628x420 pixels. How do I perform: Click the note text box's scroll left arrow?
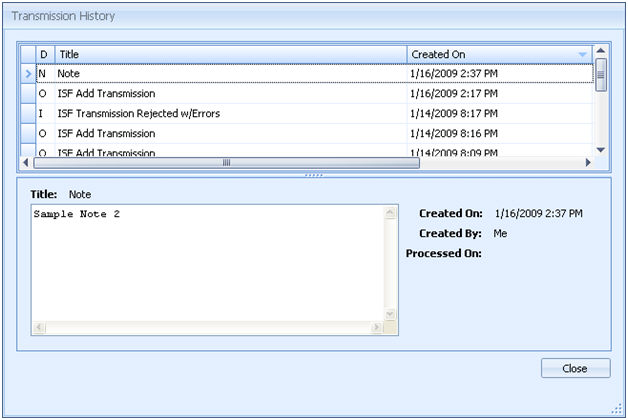click(39, 328)
